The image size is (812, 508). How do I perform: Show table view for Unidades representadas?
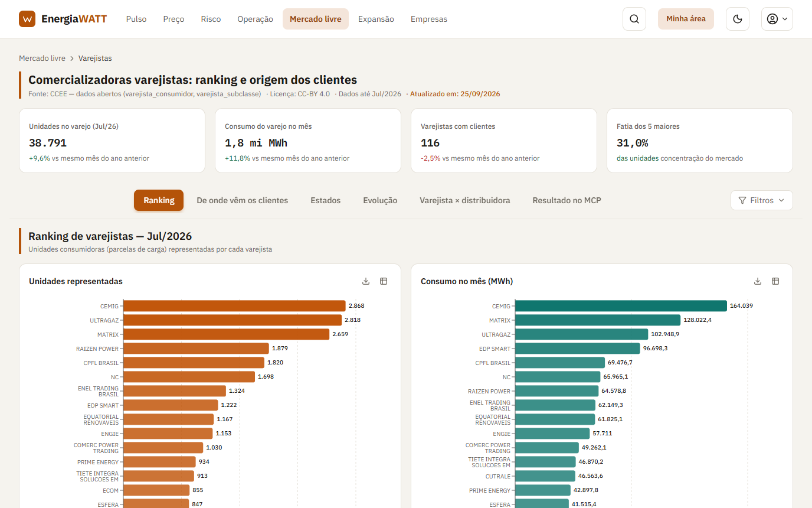point(384,281)
